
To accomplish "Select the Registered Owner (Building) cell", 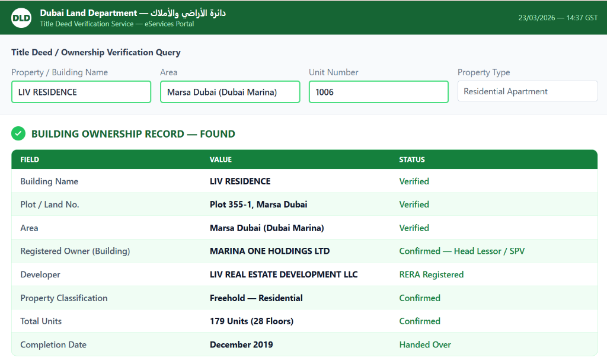I will pos(75,251).
